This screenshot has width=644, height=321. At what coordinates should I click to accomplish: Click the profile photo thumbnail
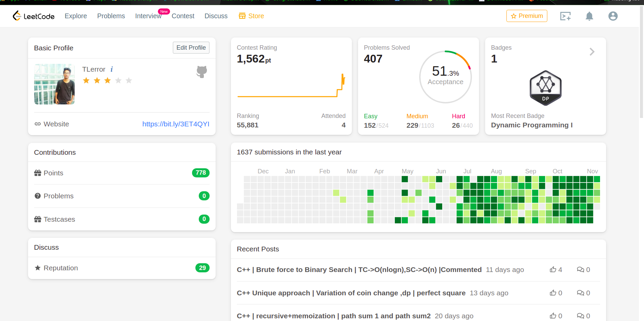[x=54, y=84]
